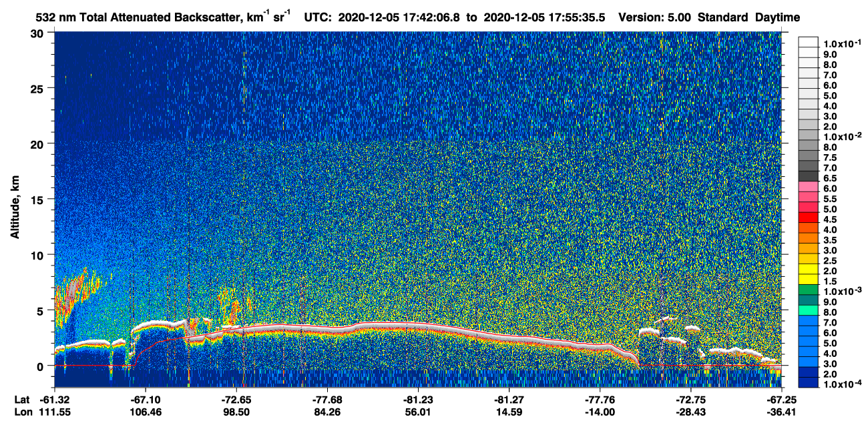Viewport: 868px width, 445px height.
Task: Click longitude value "-28.43"
Action: 691,412
